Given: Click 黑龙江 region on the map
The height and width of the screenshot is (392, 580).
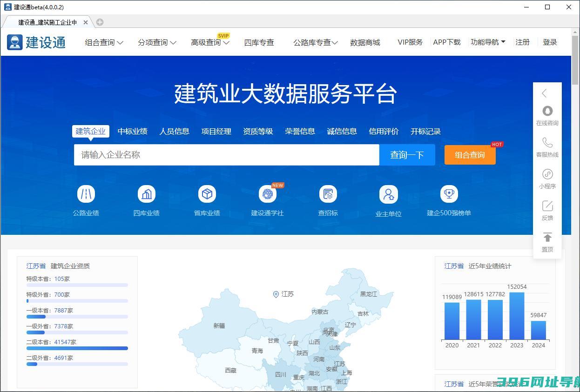Looking at the screenshot, I should pyautogui.click(x=369, y=294).
